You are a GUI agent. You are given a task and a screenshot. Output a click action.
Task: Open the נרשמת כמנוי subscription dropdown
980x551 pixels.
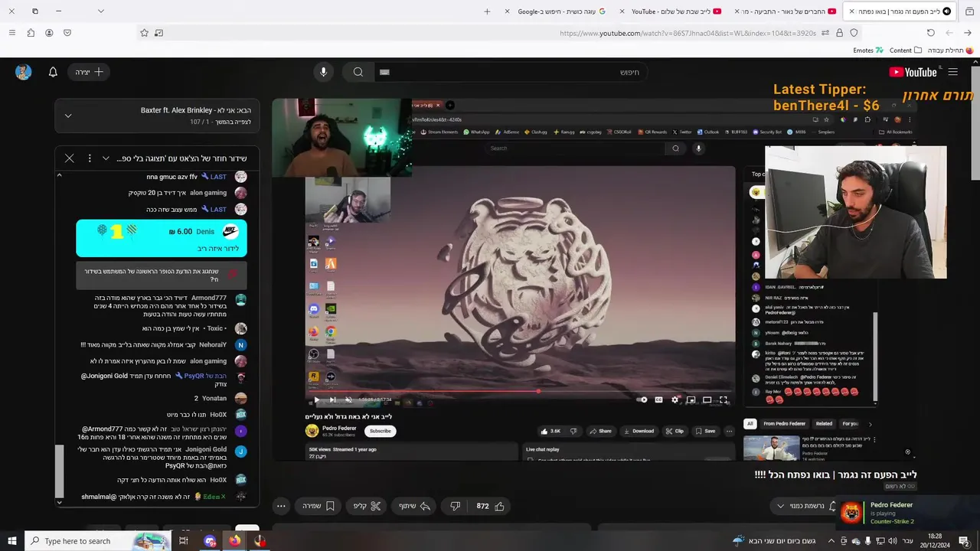802,506
